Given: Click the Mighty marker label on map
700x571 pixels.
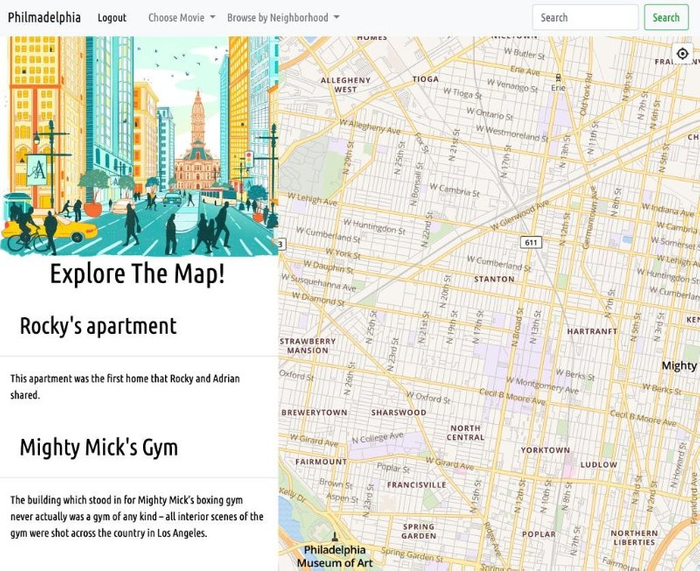Looking at the screenshot, I should (679, 366).
